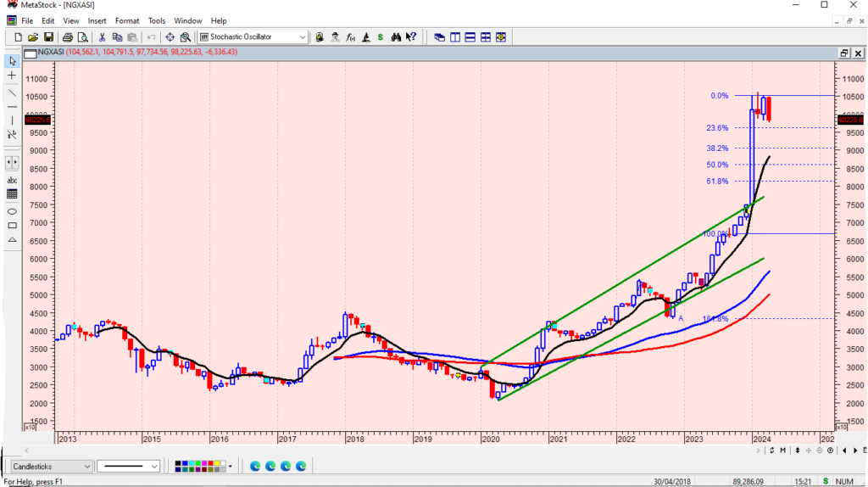Toggle the tile windows vertically layout button
The height and width of the screenshot is (487, 868).
click(x=455, y=37)
